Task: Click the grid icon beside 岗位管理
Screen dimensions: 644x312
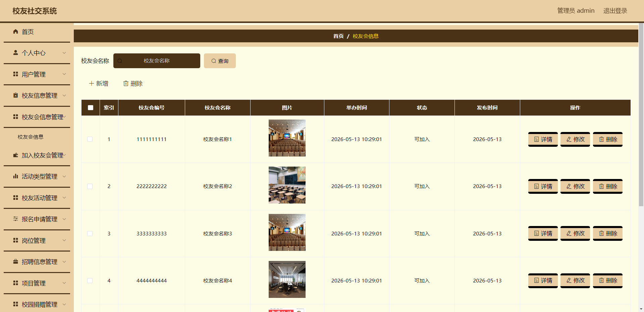Action: (x=15, y=240)
